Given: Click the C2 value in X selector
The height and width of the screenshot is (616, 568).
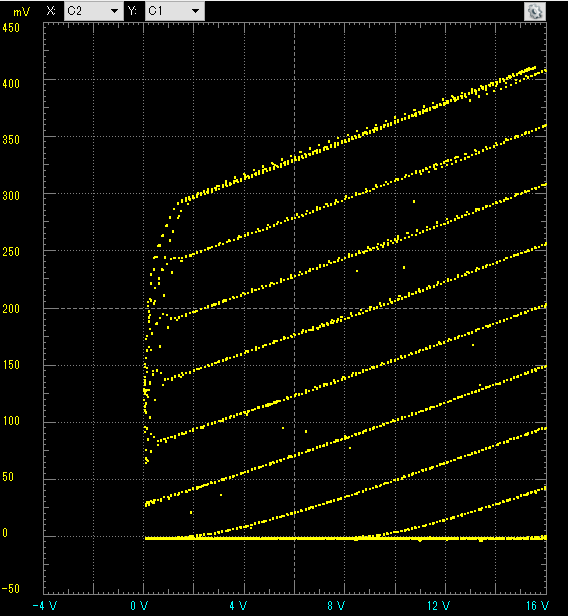Looking at the screenshot, I should 75,11.
